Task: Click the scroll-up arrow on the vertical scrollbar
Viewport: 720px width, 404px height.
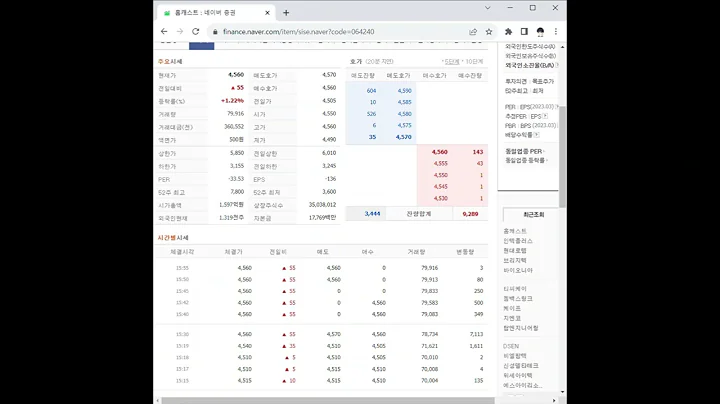Action: pyautogui.click(x=562, y=47)
